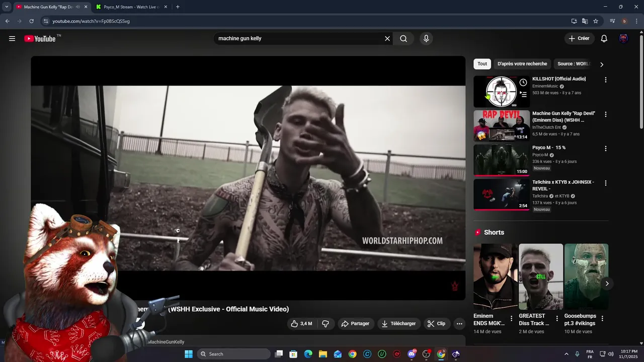Open the Eminem ENDS MGK short
This screenshot has width=644, height=362.
pyautogui.click(x=495, y=277)
